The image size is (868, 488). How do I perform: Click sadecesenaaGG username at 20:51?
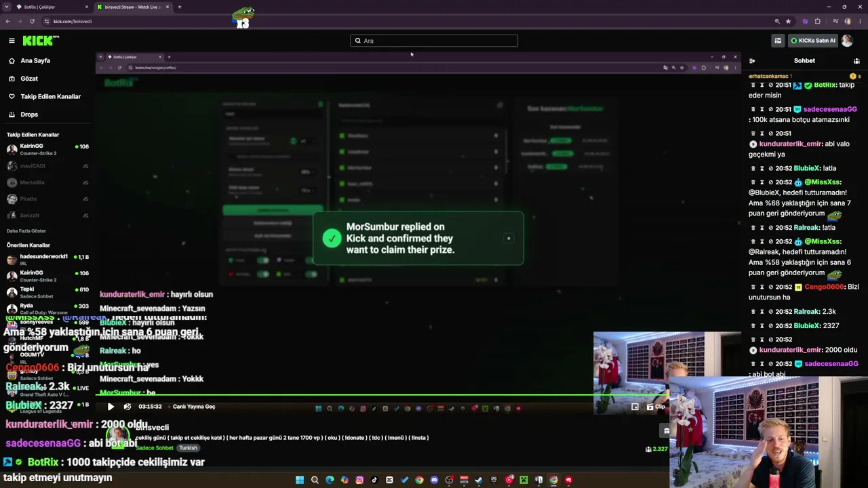[x=831, y=109]
